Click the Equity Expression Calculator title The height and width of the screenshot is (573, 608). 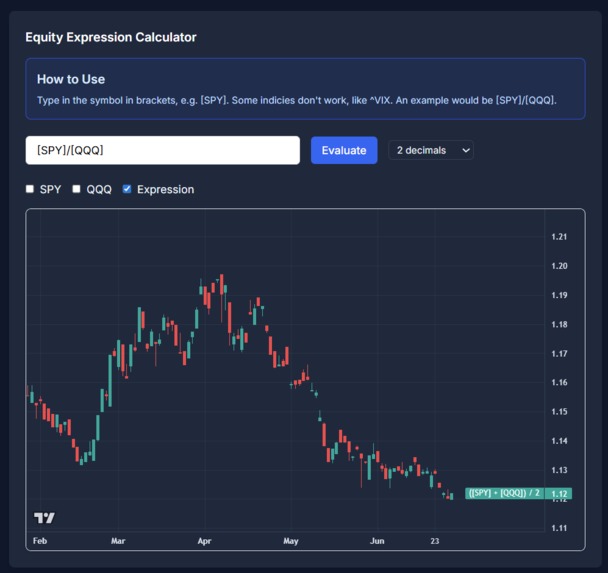tap(111, 37)
